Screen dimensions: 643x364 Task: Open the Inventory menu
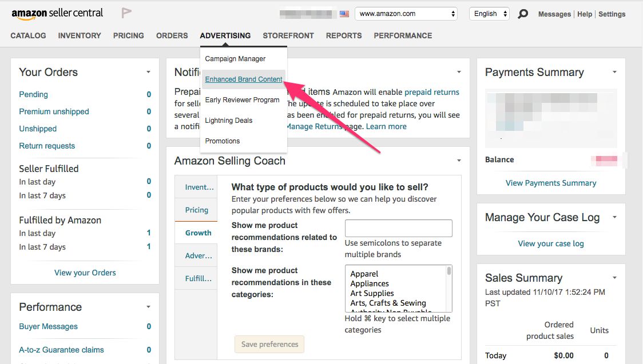80,35
